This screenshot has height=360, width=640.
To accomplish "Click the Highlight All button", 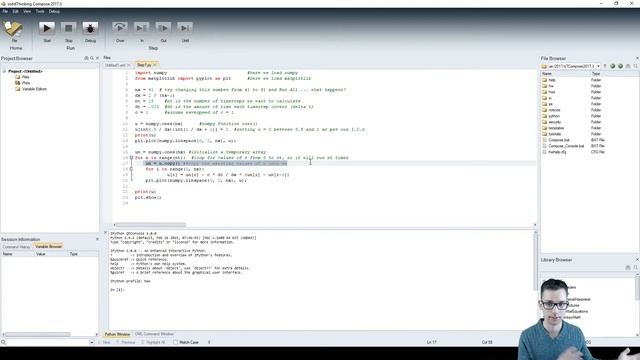I will coord(153,342).
